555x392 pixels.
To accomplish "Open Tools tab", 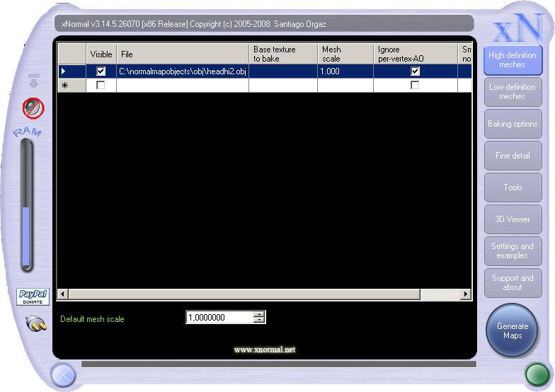I will coord(513,187).
